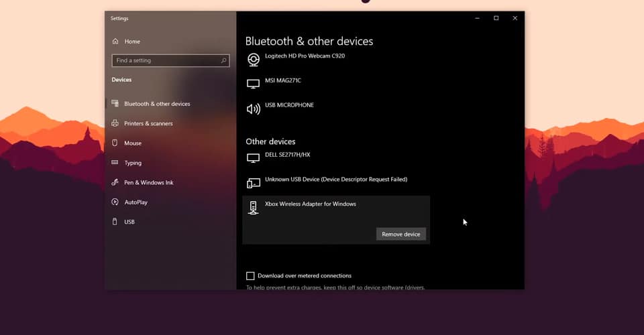This screenshot has width=644, height=335.
Task: Click the Typing keyboard icon
Action: click(x=115, y=162)
